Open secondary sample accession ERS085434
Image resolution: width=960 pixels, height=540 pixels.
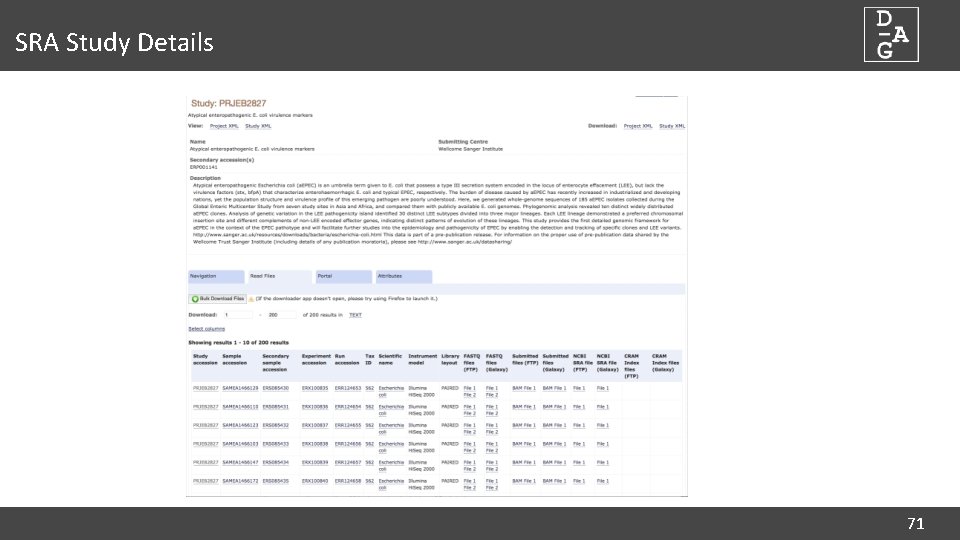pyautogui.click(x=276, y=463)
